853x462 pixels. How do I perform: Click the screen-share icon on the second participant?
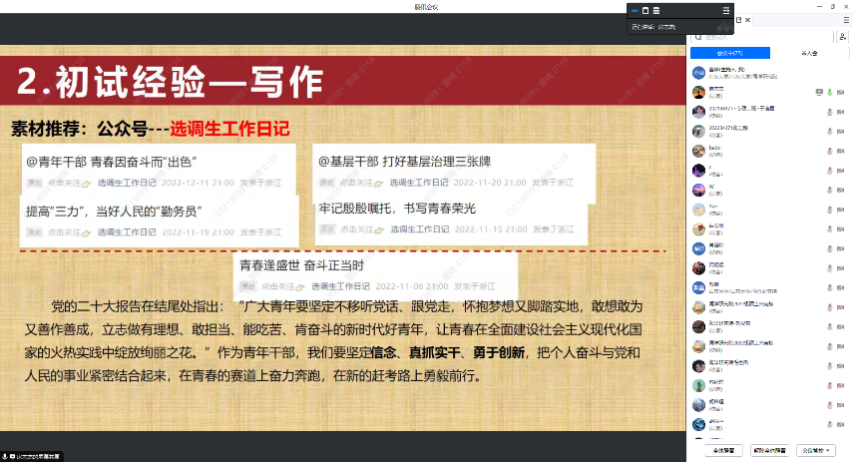tap(819, 92)
